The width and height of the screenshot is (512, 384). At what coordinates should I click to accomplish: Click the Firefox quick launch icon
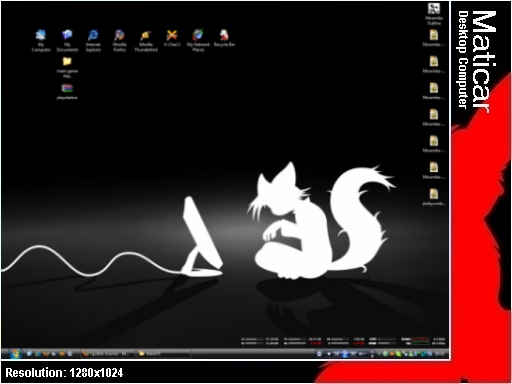pos(46,353)
